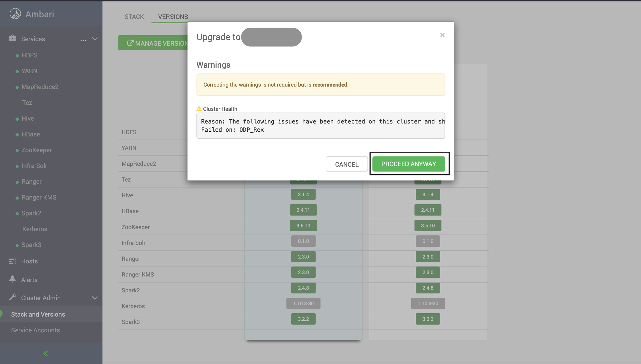Switch to the STACK tab
The width and height of the screenshot is (641, 364).
click(x=134, y=17)
